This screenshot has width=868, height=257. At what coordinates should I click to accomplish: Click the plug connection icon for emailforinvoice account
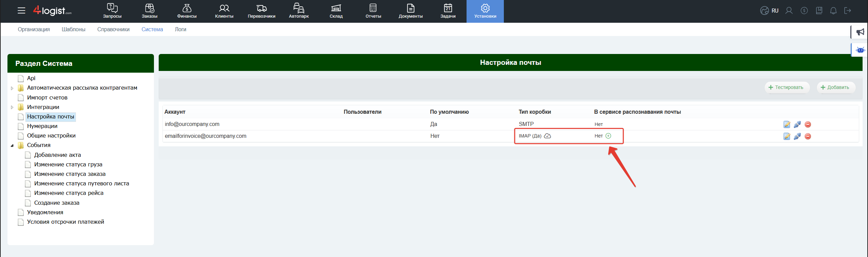coord(797,136)
